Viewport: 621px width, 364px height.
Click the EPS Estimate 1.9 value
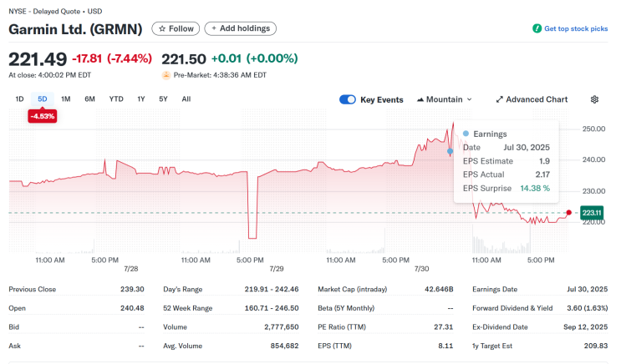coord(544,161)
